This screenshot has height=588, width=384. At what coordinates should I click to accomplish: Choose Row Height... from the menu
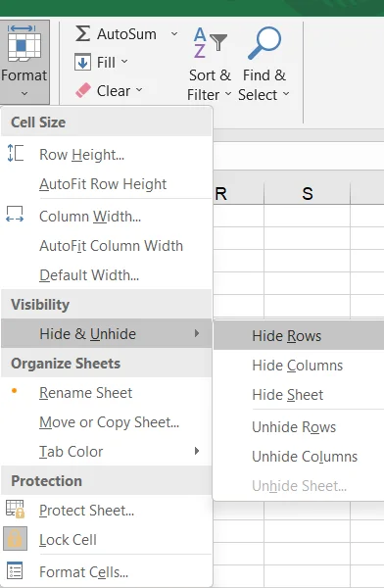[107, 154]
